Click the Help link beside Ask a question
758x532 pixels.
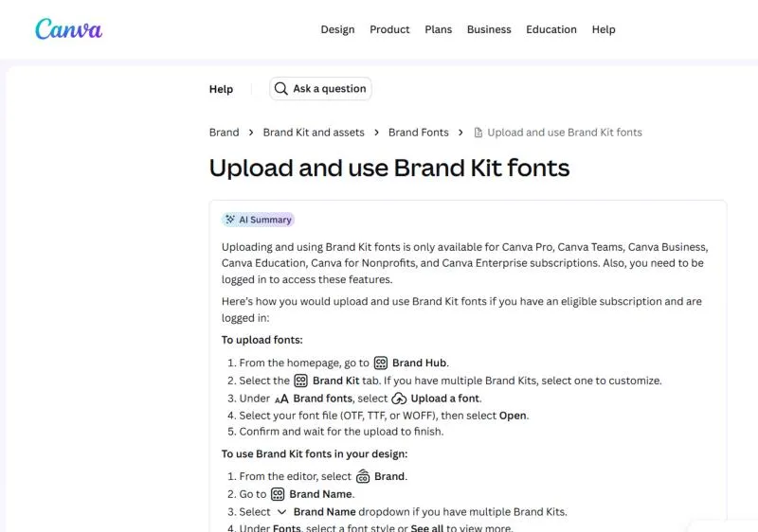[x=221, y=89]
